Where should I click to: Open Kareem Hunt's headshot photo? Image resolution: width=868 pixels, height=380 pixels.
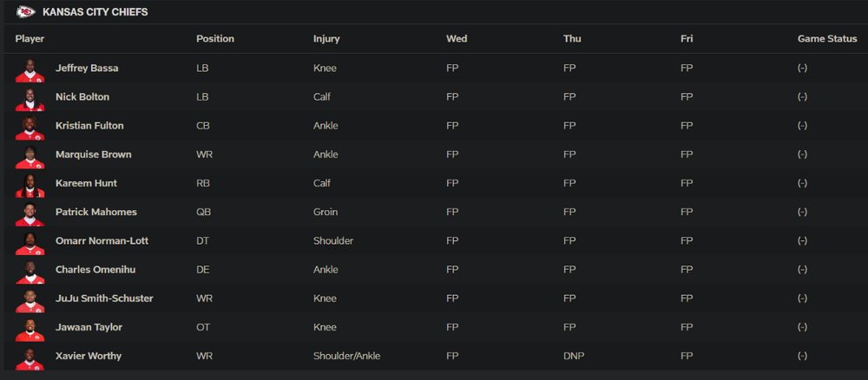[x=30, y=184]
